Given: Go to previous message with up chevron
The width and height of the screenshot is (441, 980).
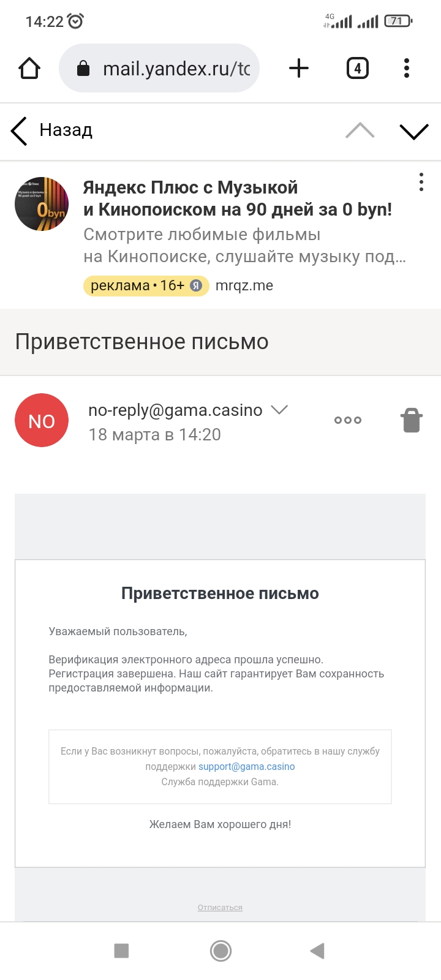Looking at the screenshot, I should 360,130.
